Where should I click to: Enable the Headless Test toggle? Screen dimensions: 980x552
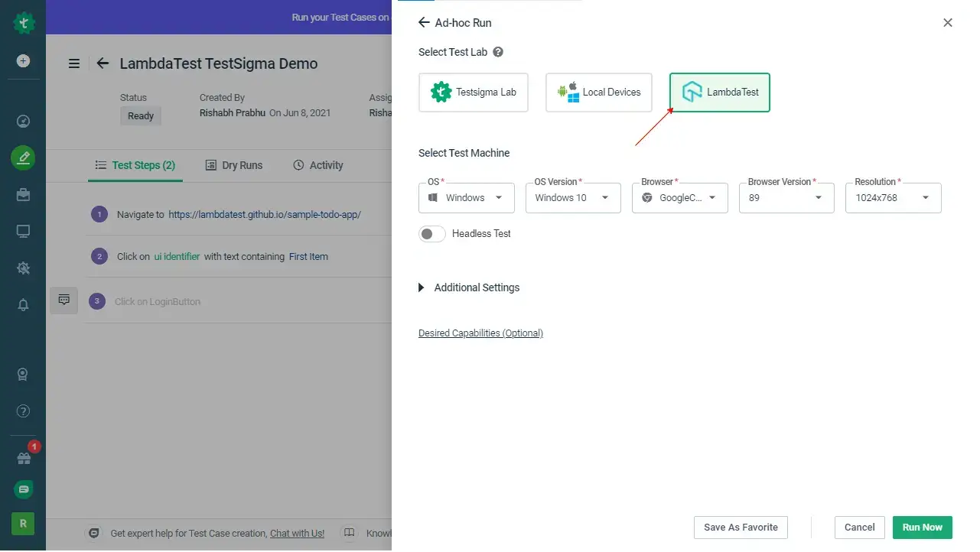(x=431, y=233)
